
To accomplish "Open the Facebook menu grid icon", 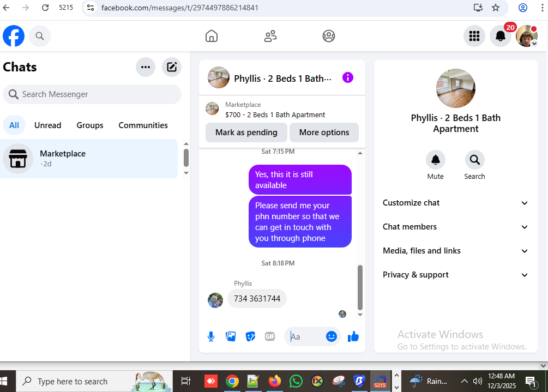I will tap(474, 36).
